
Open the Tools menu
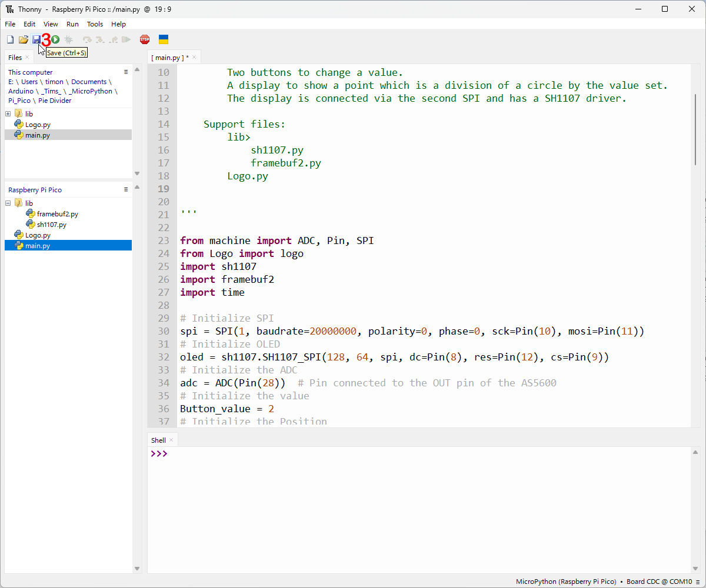(95, 24)
